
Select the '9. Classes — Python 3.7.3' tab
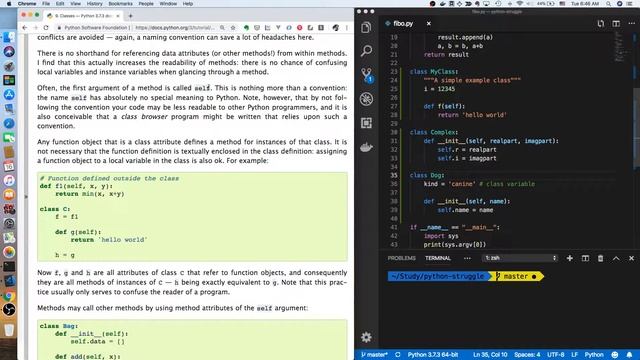(83, 16)
